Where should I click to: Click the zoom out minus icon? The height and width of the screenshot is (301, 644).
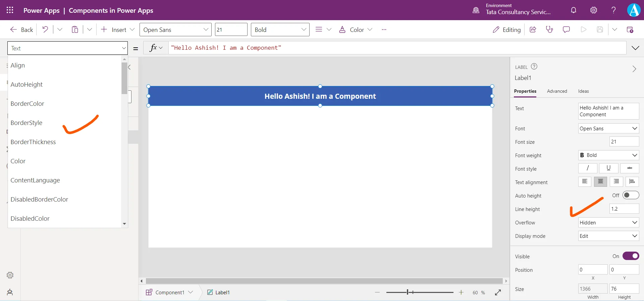coord(377,293)
